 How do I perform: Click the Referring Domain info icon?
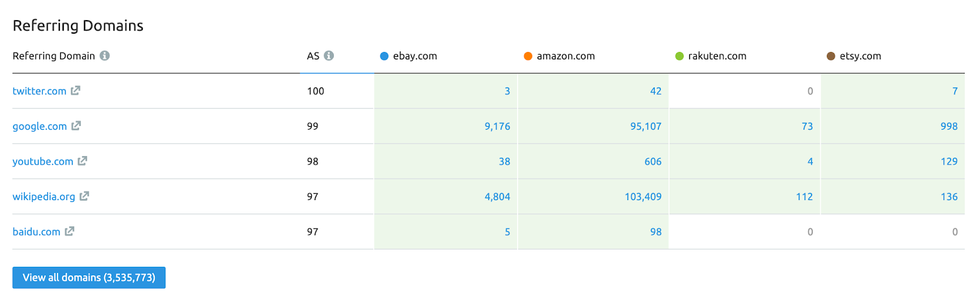[105, 56]
